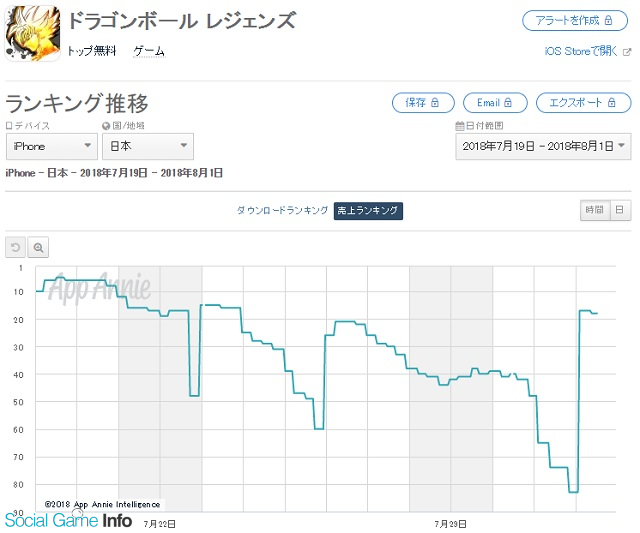Viewport: 640px width, 533px height.
Task: Click the ゲーム category link
Action: 149,51
